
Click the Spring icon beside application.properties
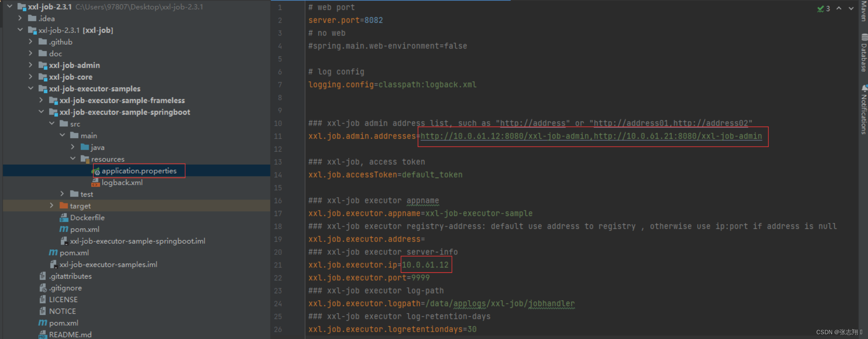(x=96, y=171)
